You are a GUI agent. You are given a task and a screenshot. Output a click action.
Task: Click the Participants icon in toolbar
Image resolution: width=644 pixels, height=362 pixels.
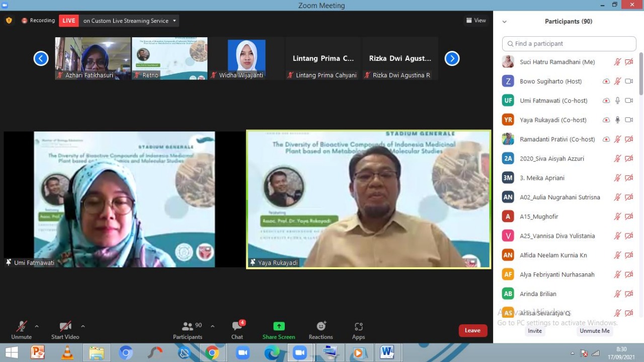[188, 326]
